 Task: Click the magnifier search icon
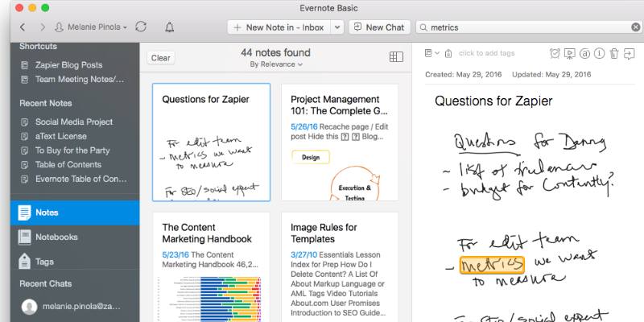pyautogui.click(x=423, y=27)
